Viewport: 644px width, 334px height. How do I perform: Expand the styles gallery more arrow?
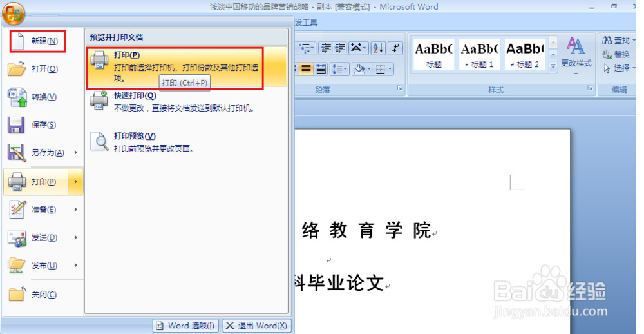click(x=553, y=66)
